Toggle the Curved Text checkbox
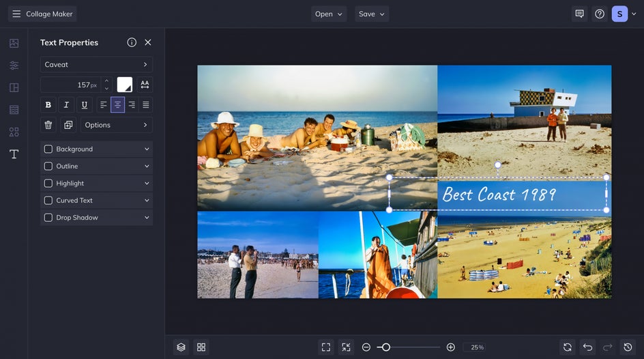 point(48,201)
